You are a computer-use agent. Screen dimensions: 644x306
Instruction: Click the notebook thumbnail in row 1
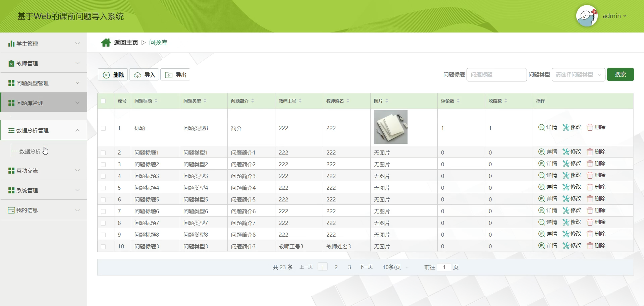coord(391,127)
